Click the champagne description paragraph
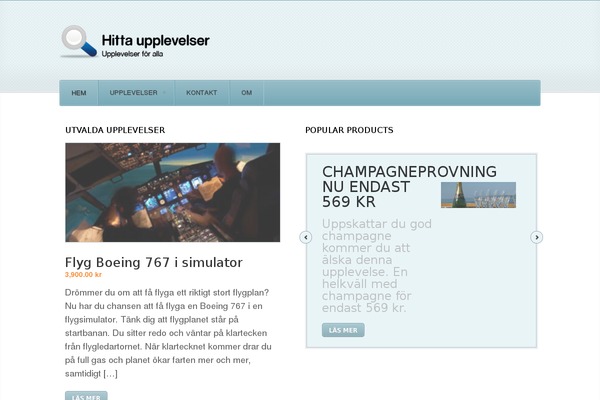Image resolution: width=600 pixels, height=400 pixels. (377, 266)
